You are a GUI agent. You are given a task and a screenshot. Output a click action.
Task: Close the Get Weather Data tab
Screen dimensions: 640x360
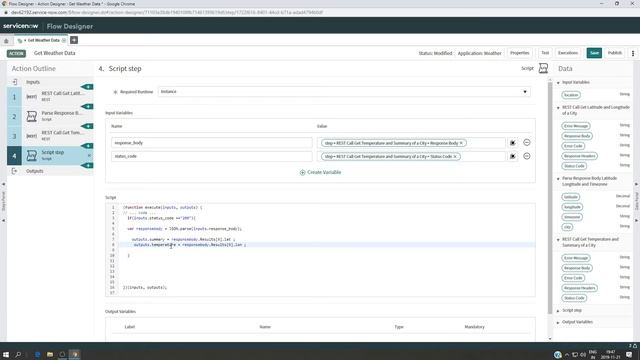64,40
